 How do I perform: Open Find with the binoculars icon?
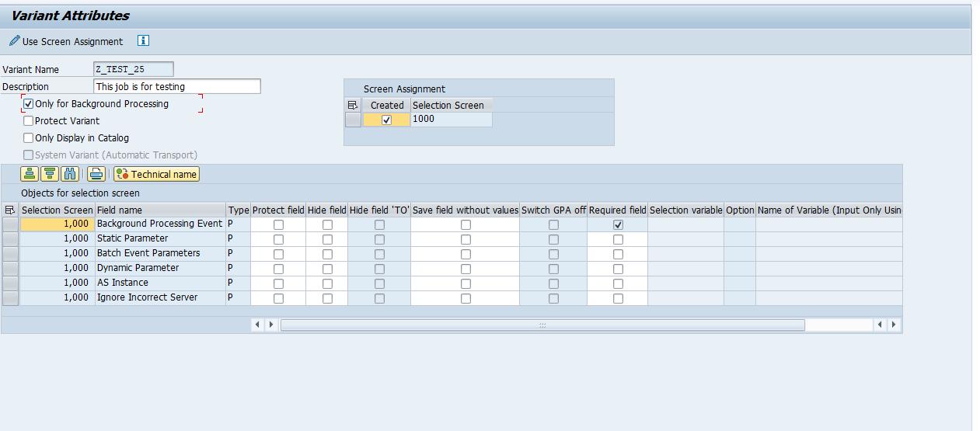[x=71, y=174]
